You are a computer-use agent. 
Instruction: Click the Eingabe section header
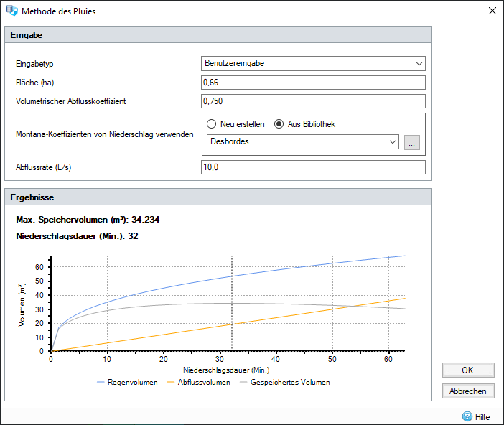tap(218, 34)
